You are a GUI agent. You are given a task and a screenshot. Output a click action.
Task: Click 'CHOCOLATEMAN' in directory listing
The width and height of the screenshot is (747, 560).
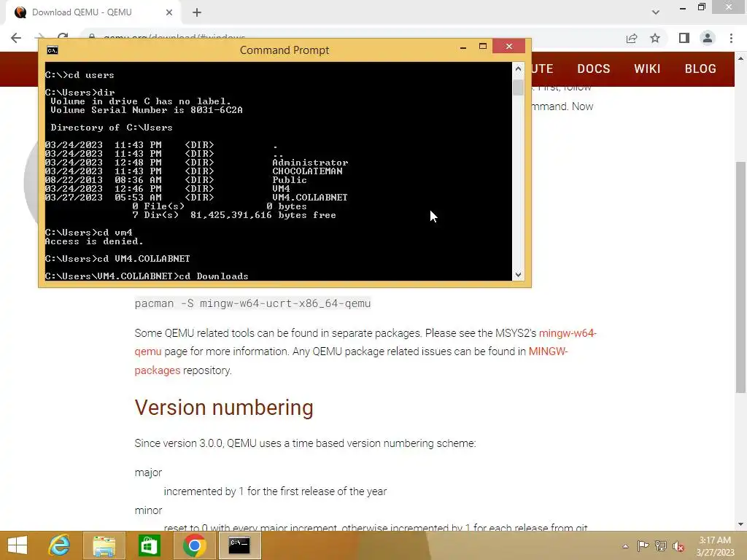point(307,171)
